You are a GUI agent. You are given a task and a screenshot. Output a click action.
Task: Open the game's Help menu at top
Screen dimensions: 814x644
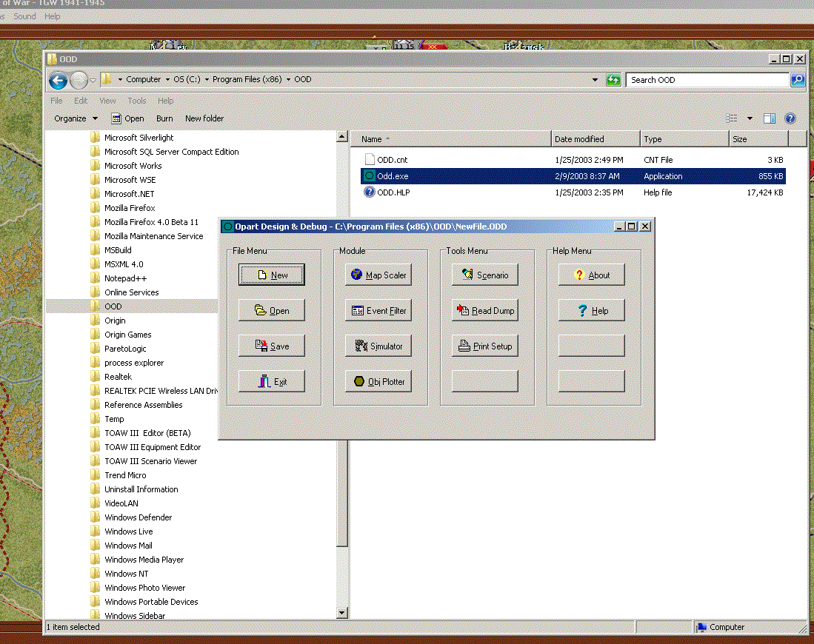53,16
